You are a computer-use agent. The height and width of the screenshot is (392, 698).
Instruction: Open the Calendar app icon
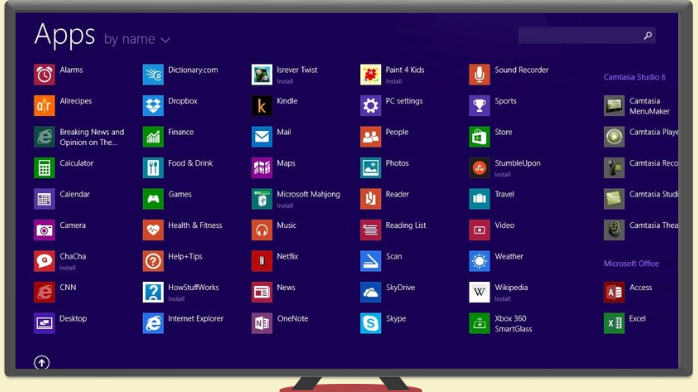pyautogui.click(x=44, y=199)
